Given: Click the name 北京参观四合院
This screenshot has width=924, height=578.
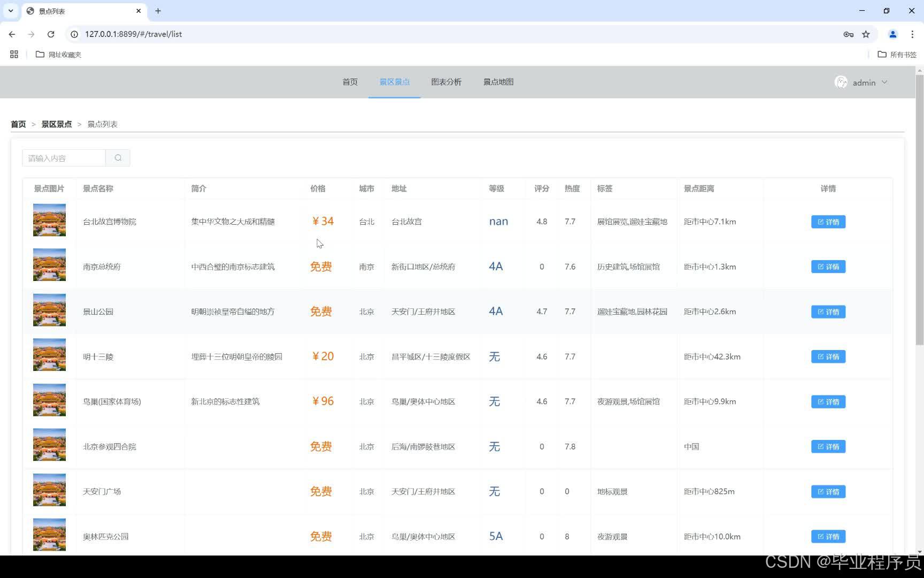Looking at the screenshot, I should point(109,446).
